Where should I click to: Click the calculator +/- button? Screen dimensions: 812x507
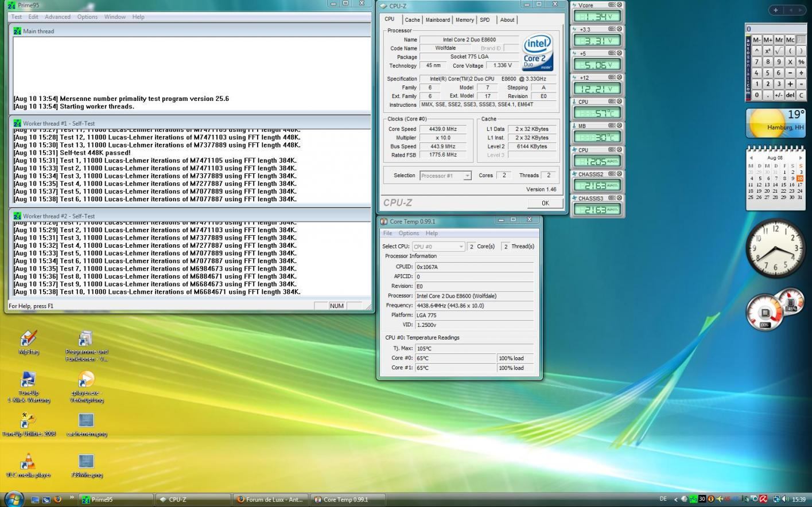pos(779,95)
